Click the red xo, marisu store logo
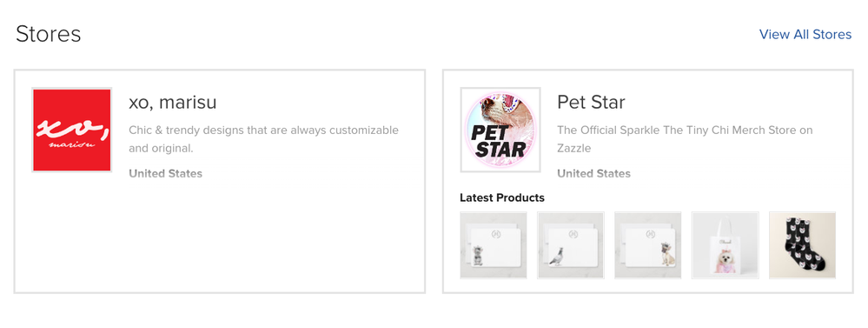Viewport: 868px width, 328px height. (x=72, y=130)
